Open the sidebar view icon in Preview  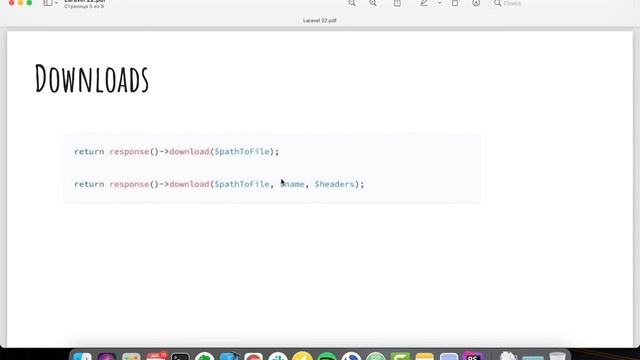[48, 3]
